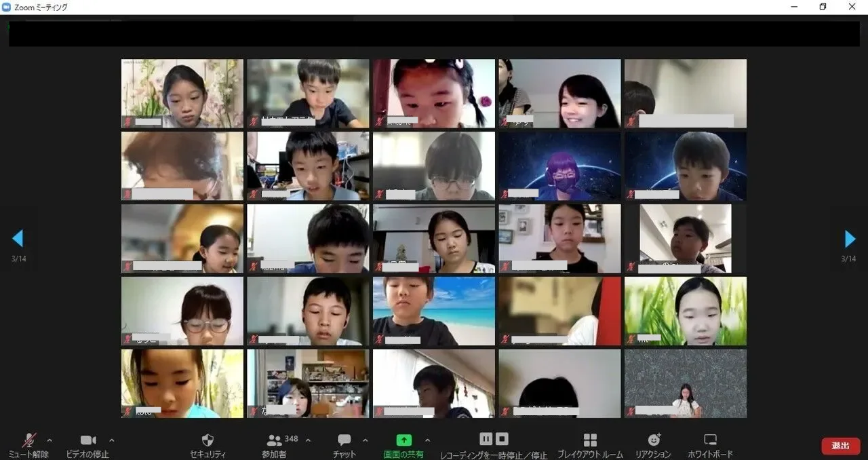Go to next gallery page arrow

click(x=850, y=238)
